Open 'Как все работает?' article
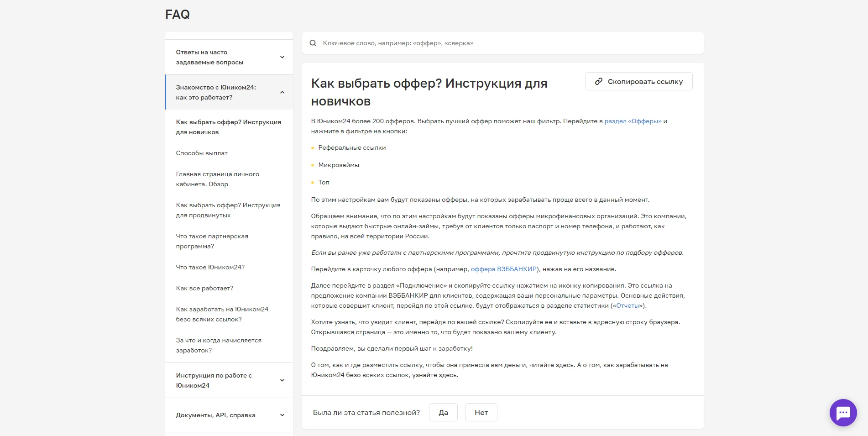 click(204, 288)
